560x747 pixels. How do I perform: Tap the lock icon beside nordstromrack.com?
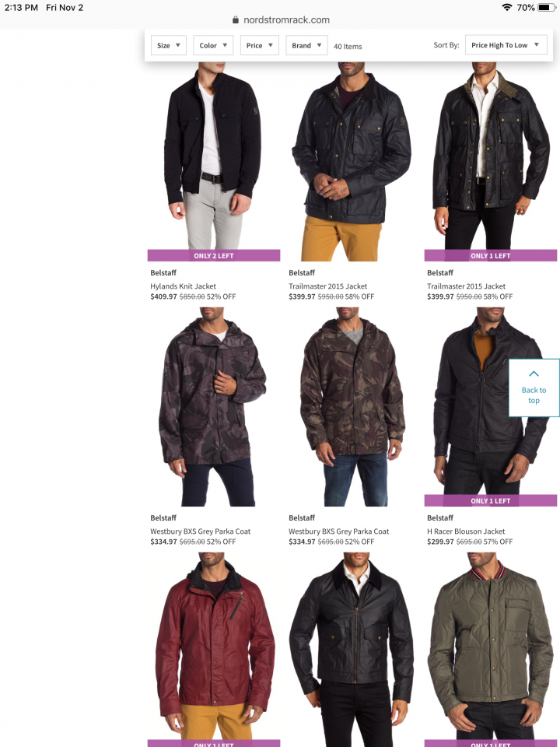[x=235, y=20]
